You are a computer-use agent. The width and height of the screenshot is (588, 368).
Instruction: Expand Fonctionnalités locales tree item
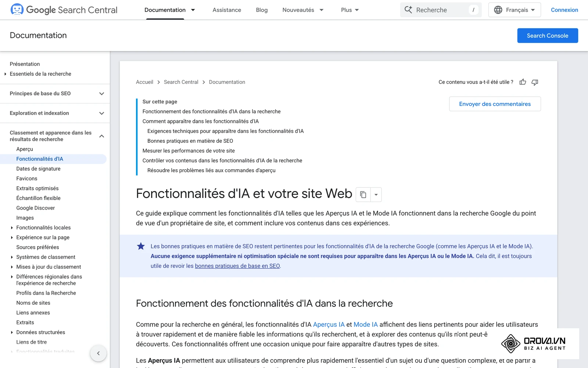click(12, 228)
